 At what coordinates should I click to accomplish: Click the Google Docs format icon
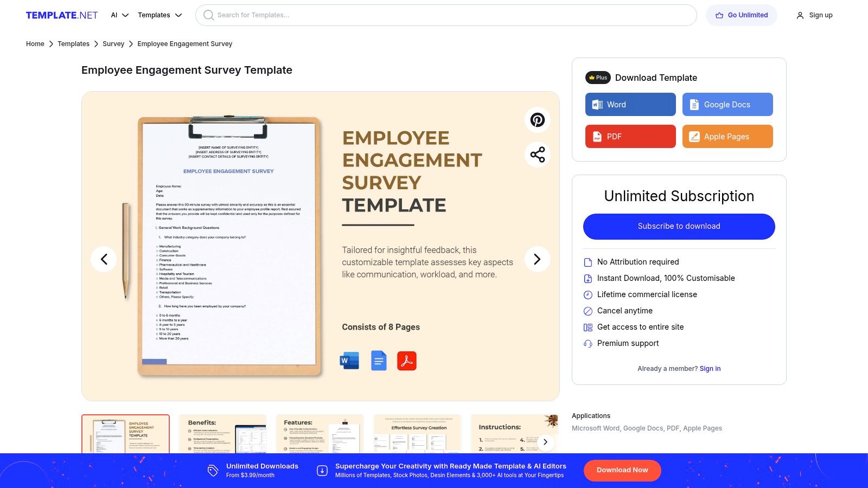[379, 361]
